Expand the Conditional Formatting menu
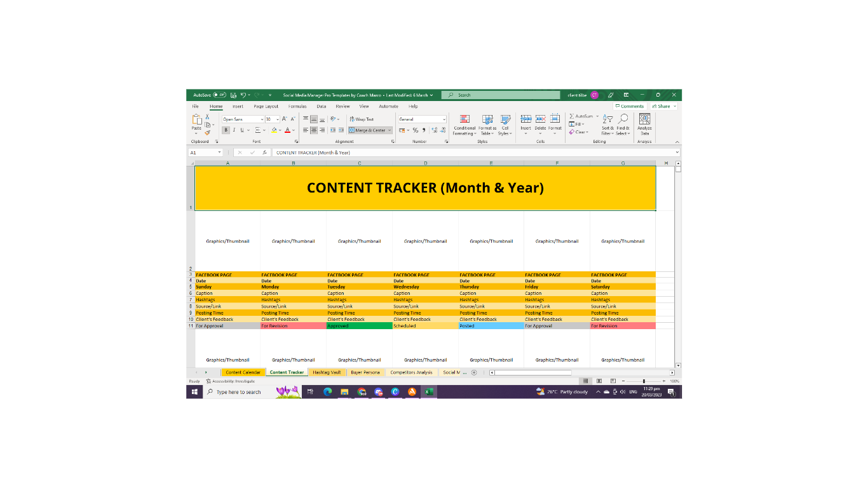Screen dimensions: 868x488 click(x=465, y=125)
